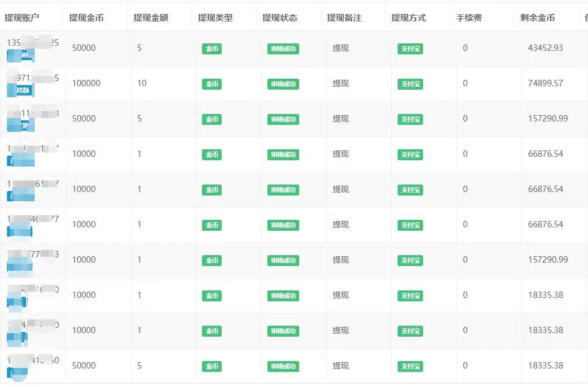Image resolution: width=588 pixels, height=387 pixels.
Task: Click 金币 badge in the 43452.93 row
Action: pos(212,49)
